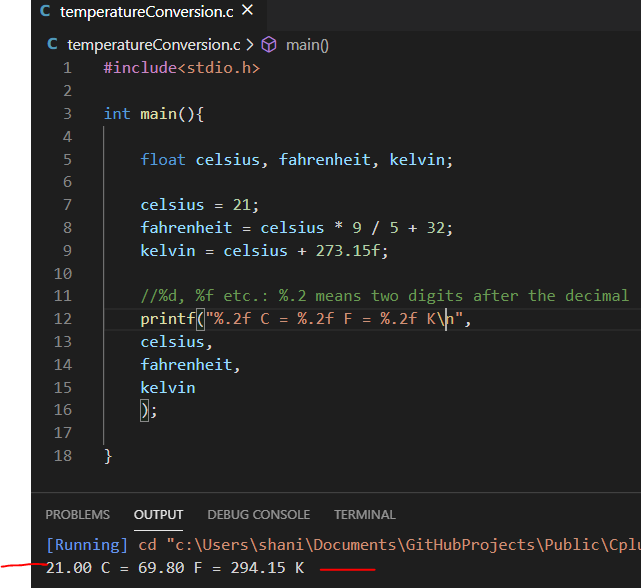Image resolution: width=641 pixels, height=588 pixels.
Task: Click the breadcrumb chevron separator before main()
Action: (250, 45)
